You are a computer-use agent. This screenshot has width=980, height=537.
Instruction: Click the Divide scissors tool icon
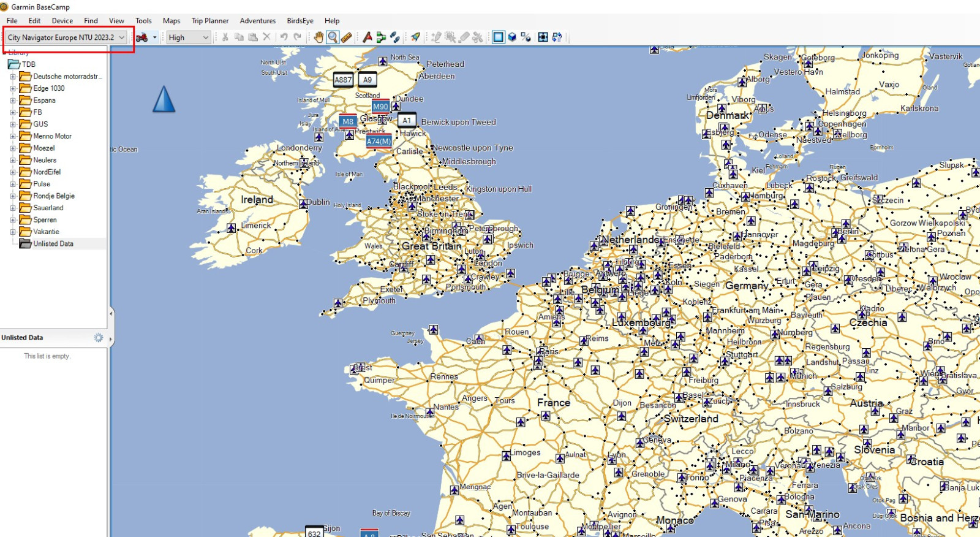[x=478, y=37]
